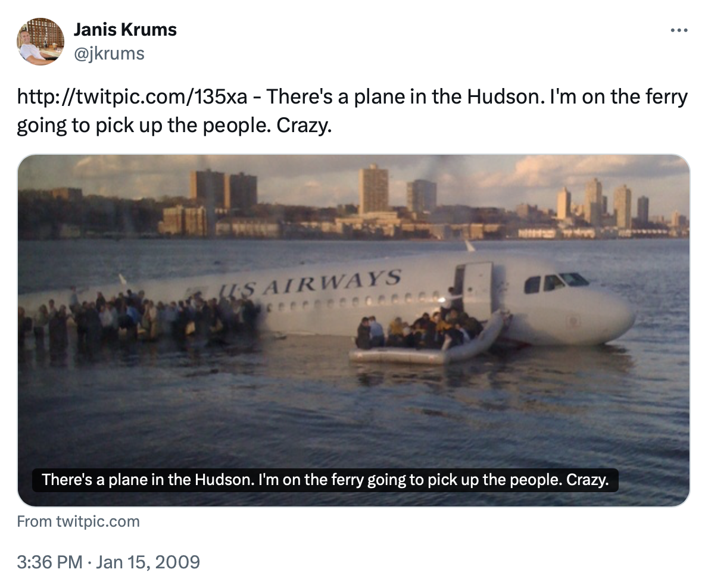Screen dimensions: 705x588
Task: Click the image caption overlay text
Action: coord(325,480)
